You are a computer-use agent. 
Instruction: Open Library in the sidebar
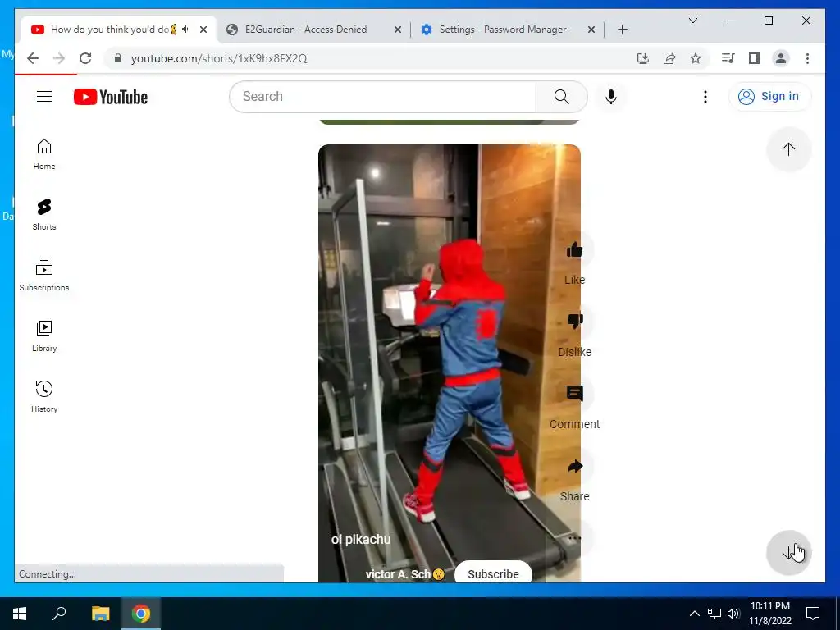coord(44,336)
